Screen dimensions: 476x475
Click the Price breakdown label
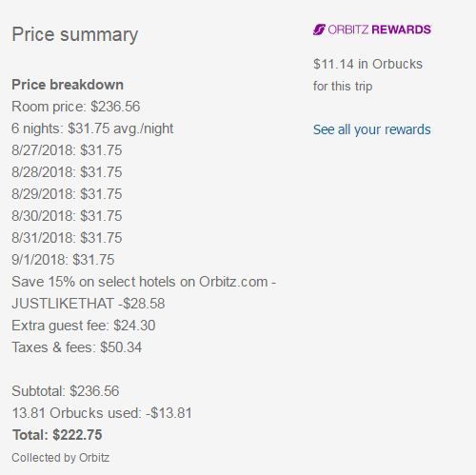click(x=68, y=85)
